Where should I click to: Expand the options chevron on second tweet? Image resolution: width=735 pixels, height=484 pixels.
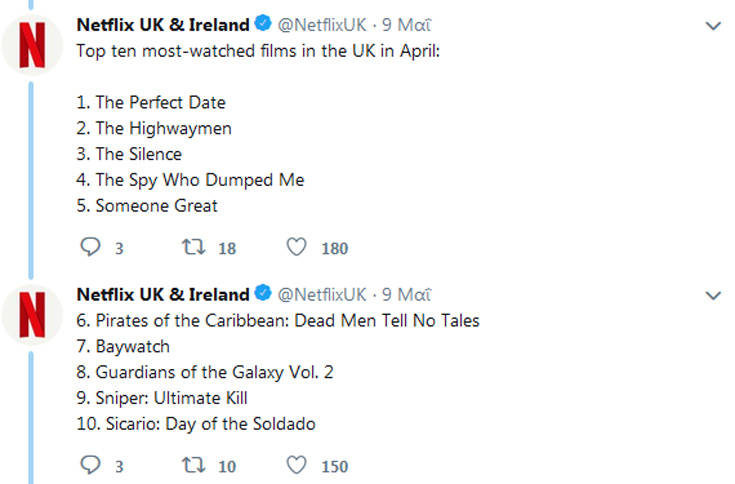[713, 295]
